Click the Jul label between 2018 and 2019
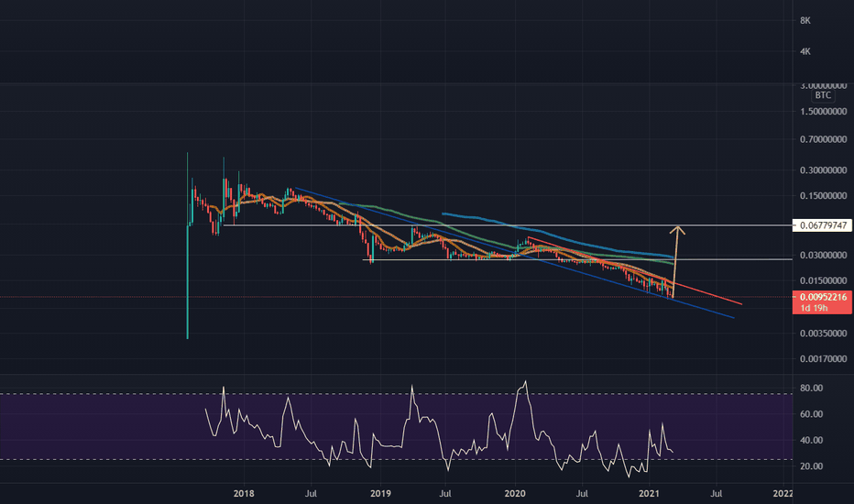The width and height of the screenshot is (854, 504). click(x=311, y=494)
